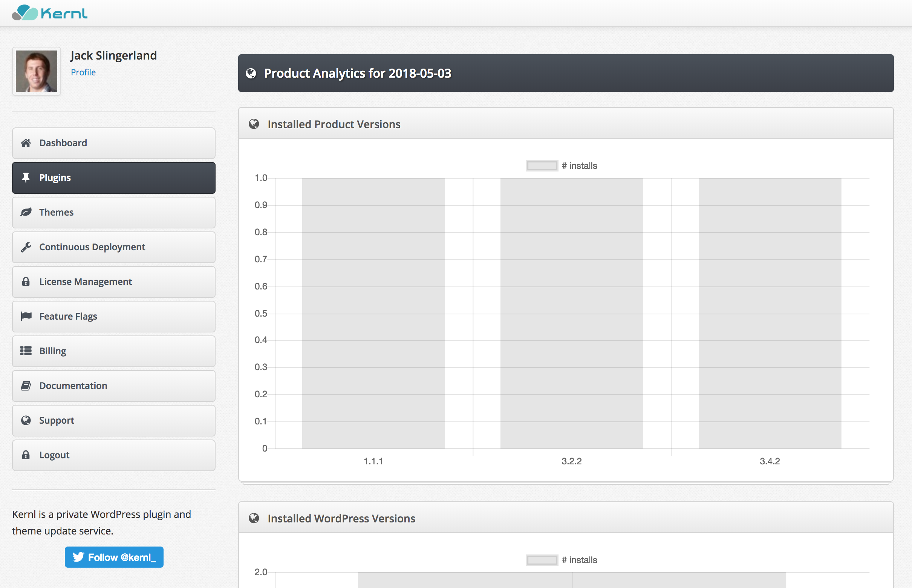Screen dimensions: 912x588
Task: Click the house icon beside Dashboard
Action: 26,143
